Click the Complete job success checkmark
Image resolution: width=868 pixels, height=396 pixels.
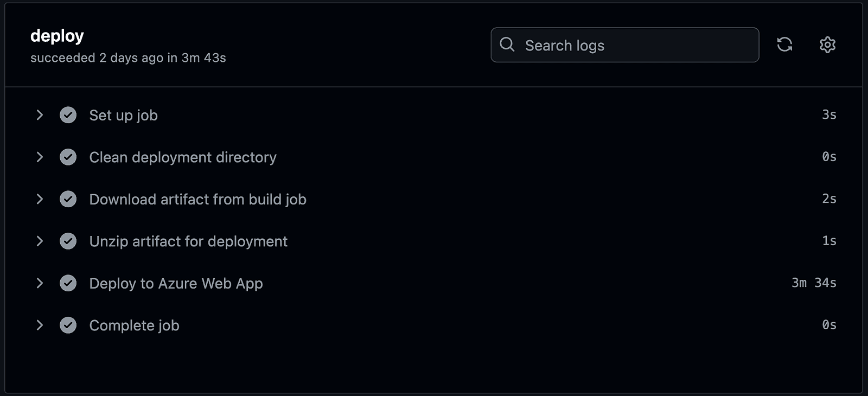coord(68,325)
